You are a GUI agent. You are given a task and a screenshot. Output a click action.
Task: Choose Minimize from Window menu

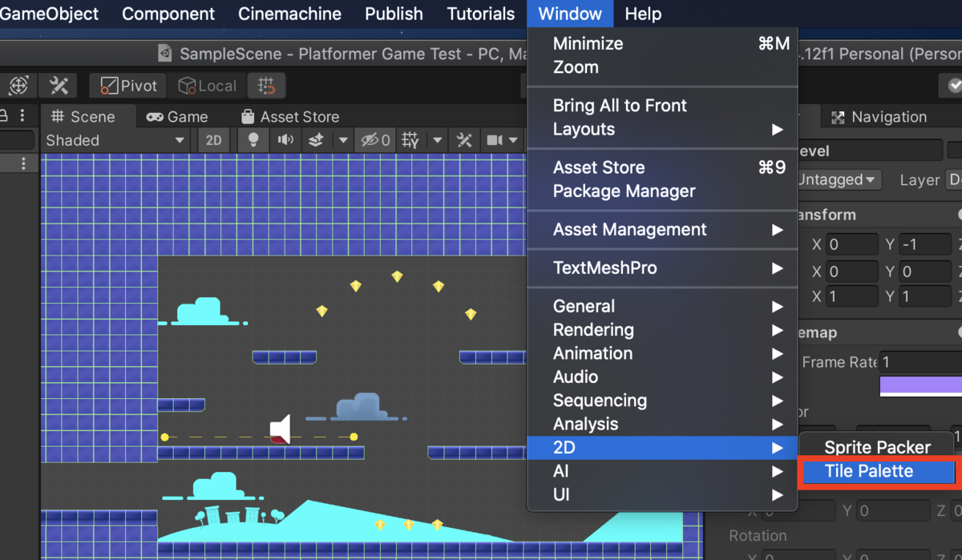click(662, 43)
